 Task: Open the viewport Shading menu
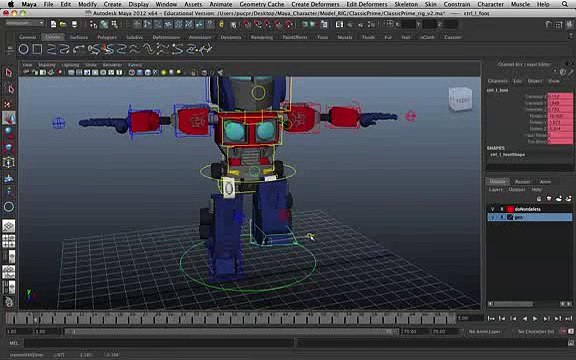tap(47, 65)
